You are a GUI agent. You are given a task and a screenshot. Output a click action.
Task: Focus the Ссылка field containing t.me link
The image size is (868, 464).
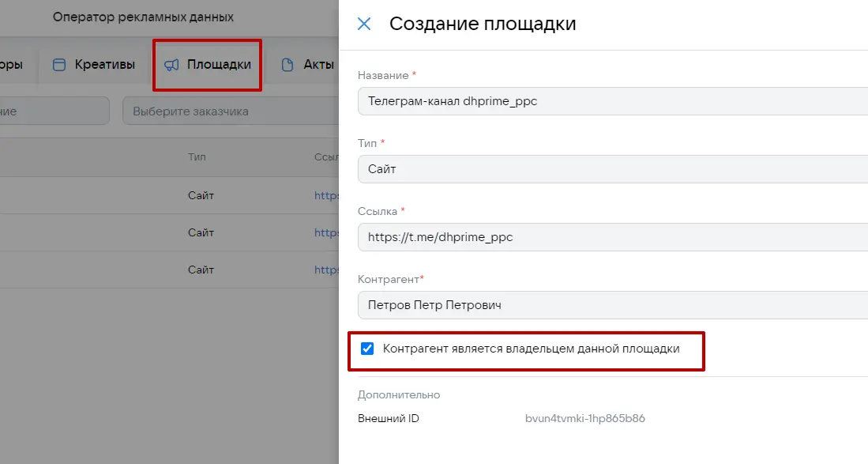[612, 237]
